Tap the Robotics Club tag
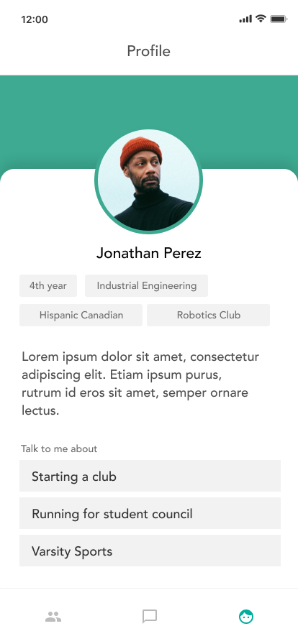298x644 pixels. [208, 315]
